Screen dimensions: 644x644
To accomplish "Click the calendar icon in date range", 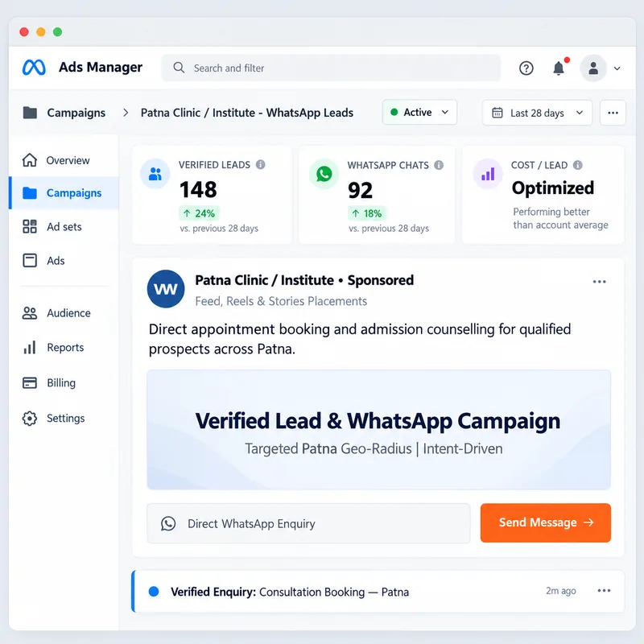I will [497, 113].
